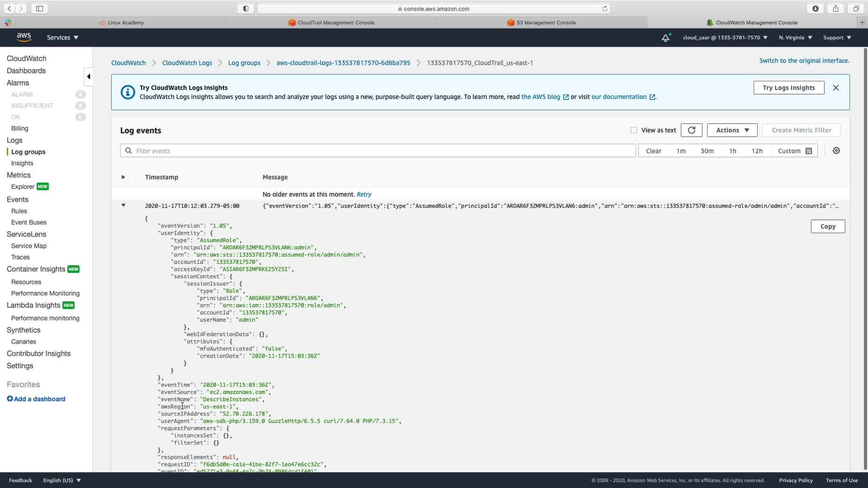Image resolution: width=868 pixels, height=488 pixels.
Task: Click the Safari share icon
Action: (x=836, y=8)
